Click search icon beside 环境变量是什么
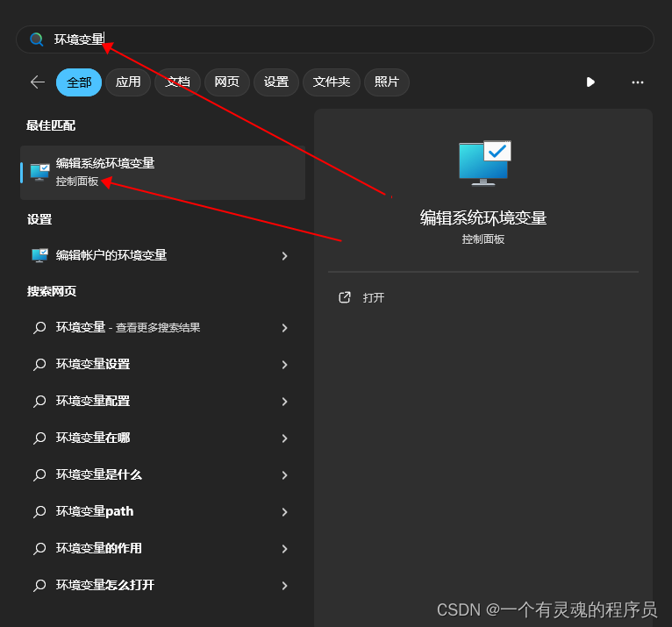This screenshot has width=672, height=627. tap(39, 475)
